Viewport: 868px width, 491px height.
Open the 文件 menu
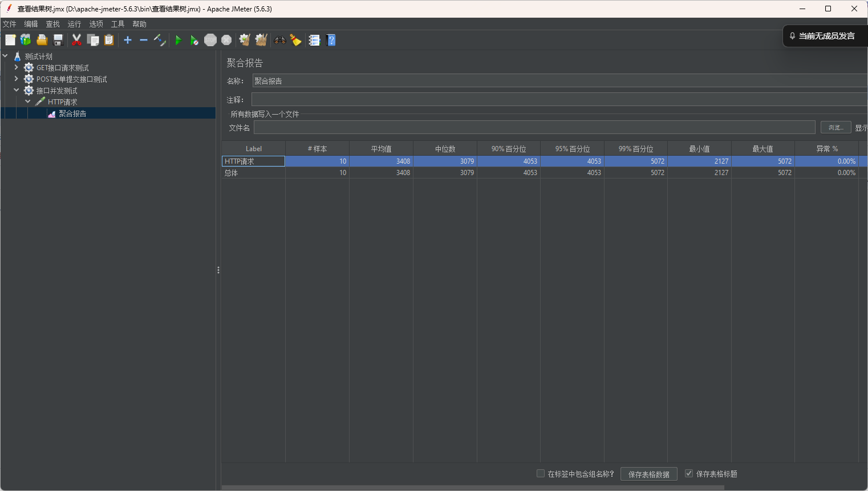click(10, 24)
